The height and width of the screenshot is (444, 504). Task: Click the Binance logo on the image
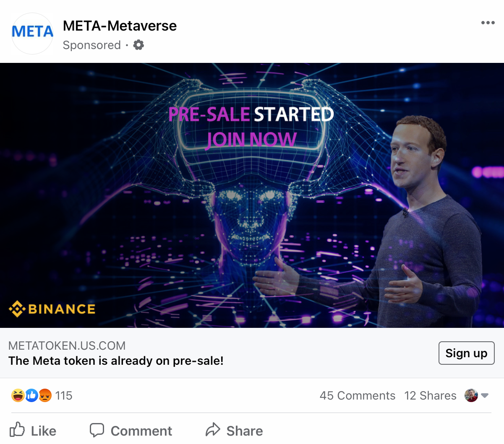(52, 309)
